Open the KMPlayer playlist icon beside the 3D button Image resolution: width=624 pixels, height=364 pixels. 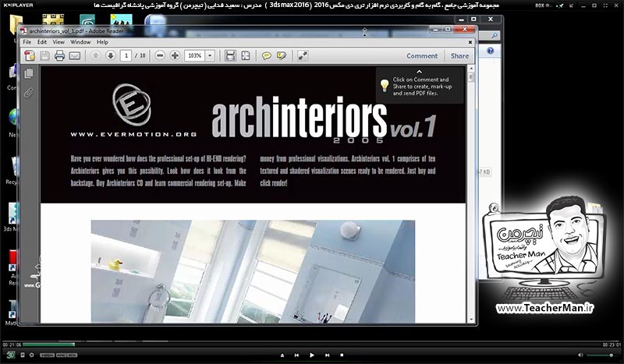(23, 355)
